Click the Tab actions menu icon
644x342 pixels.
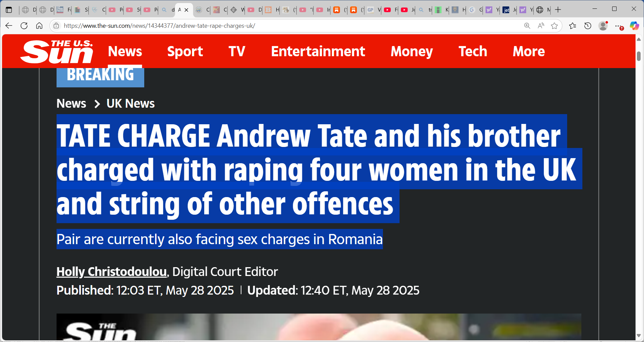click(9, 10)
